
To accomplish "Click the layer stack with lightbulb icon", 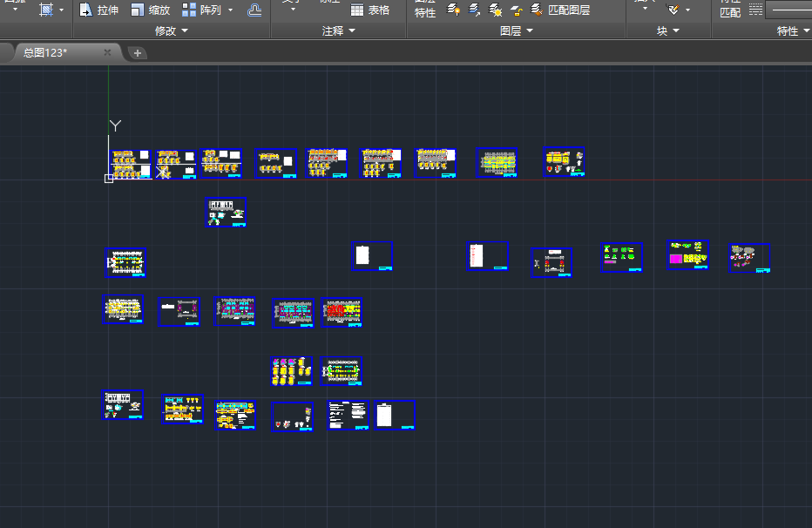I will point(453,10).
